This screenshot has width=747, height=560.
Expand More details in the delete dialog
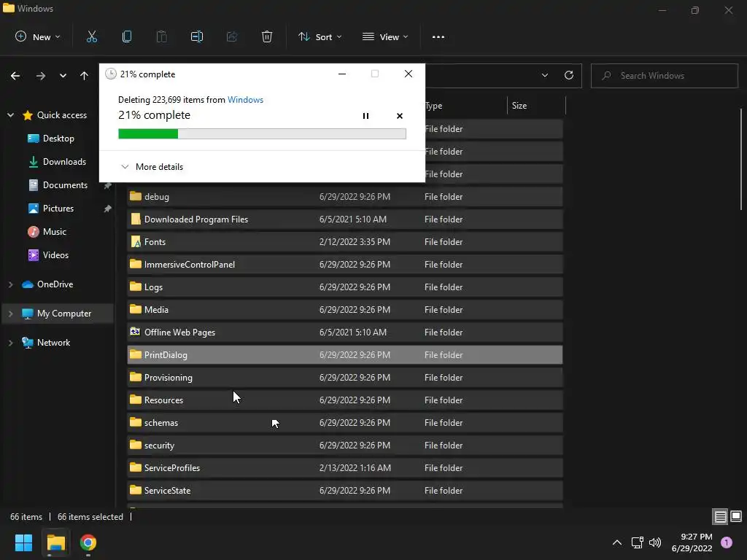point(152,167)
